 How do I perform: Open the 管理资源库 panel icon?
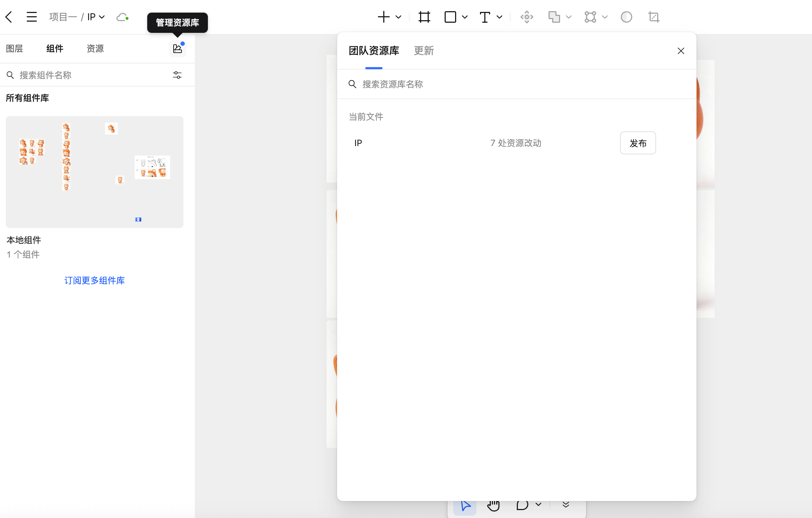(177, 48)
